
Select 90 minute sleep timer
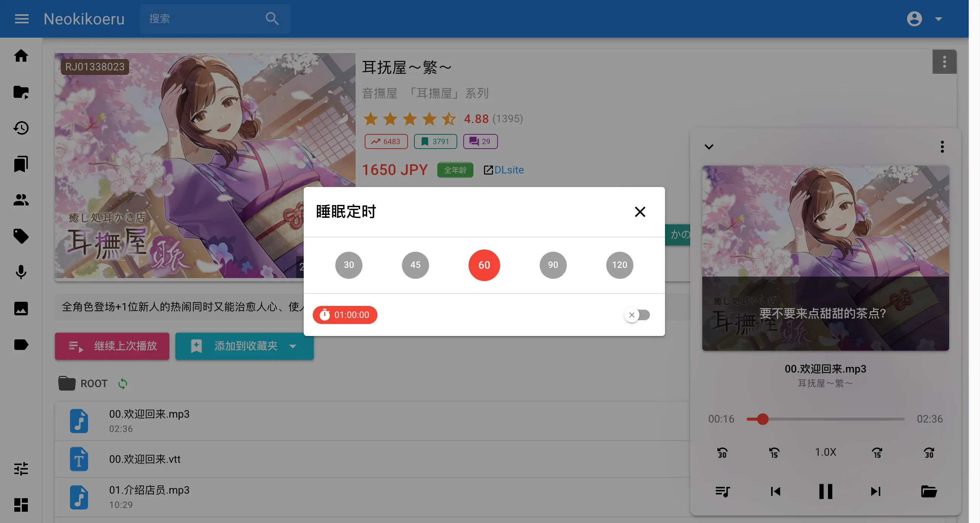[x=553, y=265]
